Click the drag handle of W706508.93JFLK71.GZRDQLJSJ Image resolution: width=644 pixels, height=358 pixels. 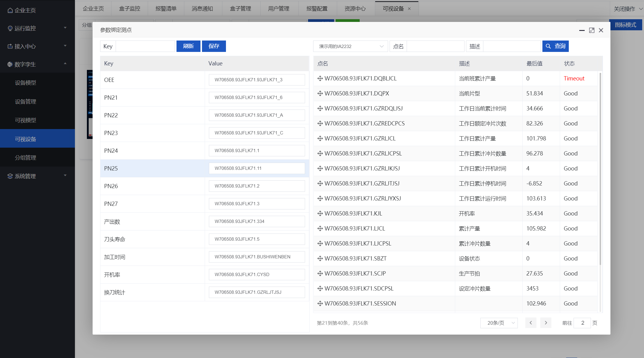[320, 108]
